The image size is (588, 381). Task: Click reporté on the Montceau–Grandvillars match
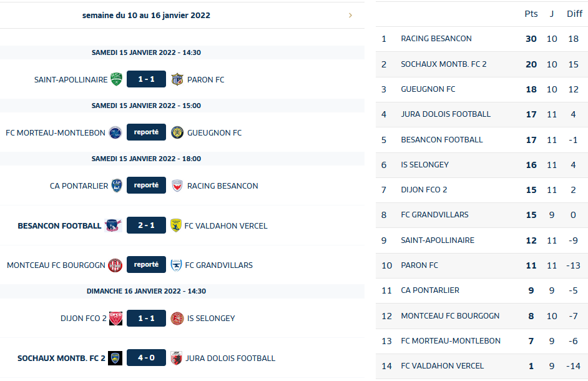[x=146, y=265]
